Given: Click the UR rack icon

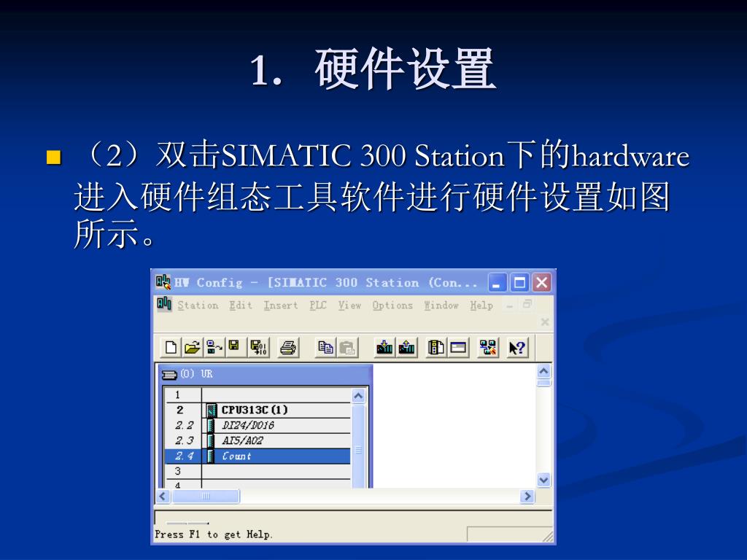Looking at the screenshot, I should pos(169,375).
